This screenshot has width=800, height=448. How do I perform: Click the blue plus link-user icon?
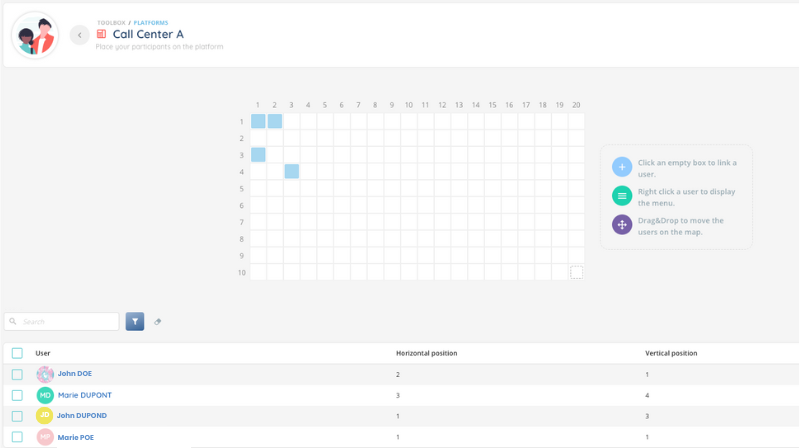[x=622, y=167]
